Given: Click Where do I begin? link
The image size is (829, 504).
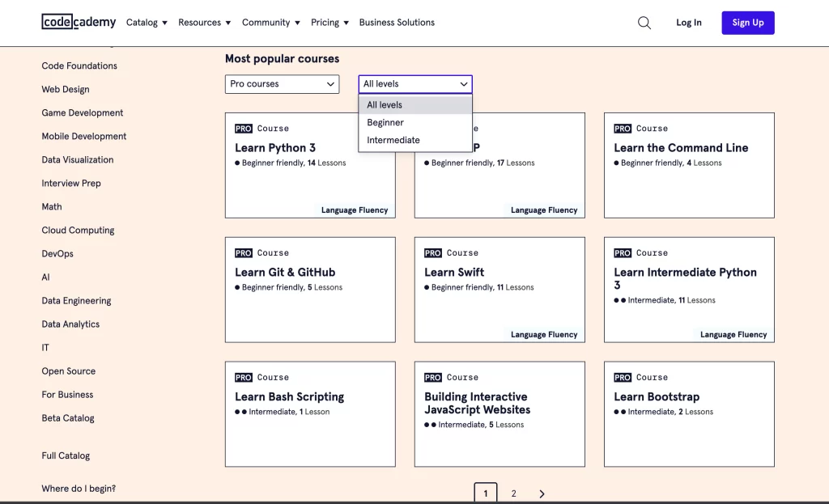Looking at the screenshot, I should [x=79, y=489].
